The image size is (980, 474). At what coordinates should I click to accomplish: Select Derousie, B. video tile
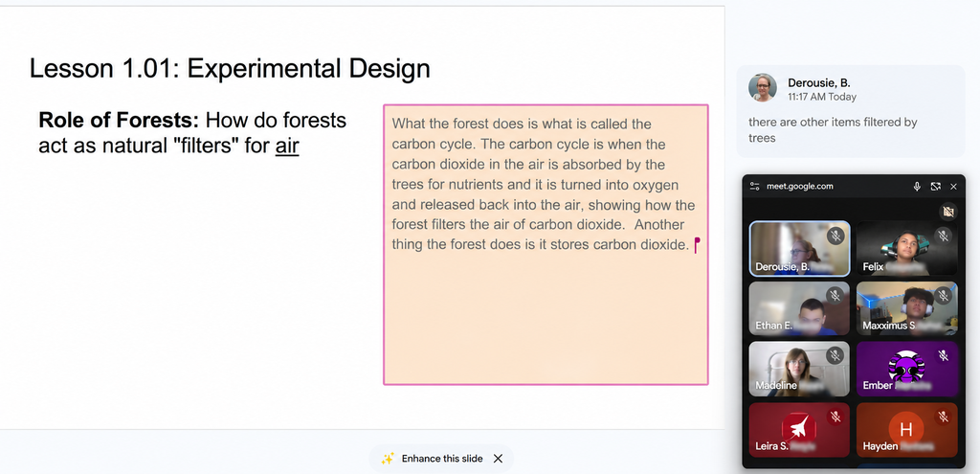pos(799,248)
